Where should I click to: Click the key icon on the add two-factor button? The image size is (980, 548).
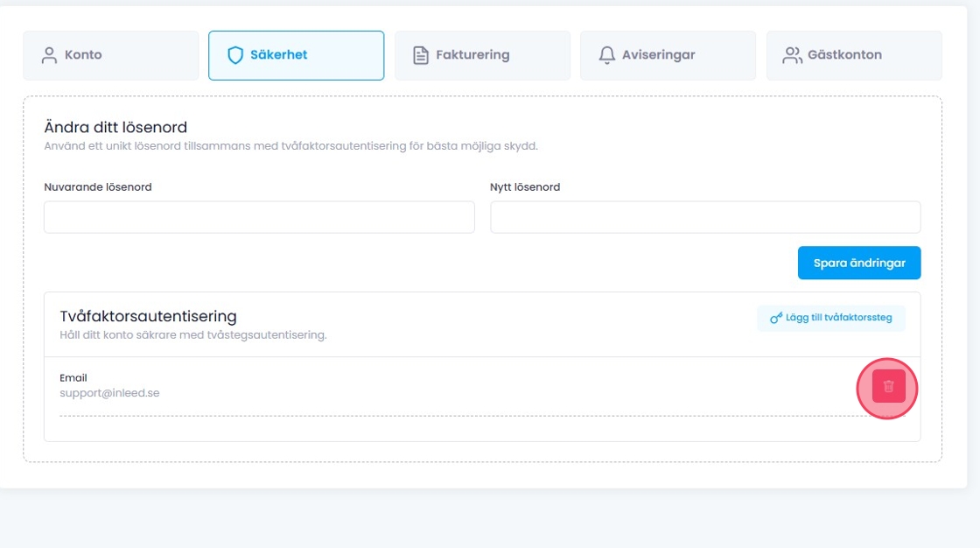pyautogui.click(x=775, y=319)
